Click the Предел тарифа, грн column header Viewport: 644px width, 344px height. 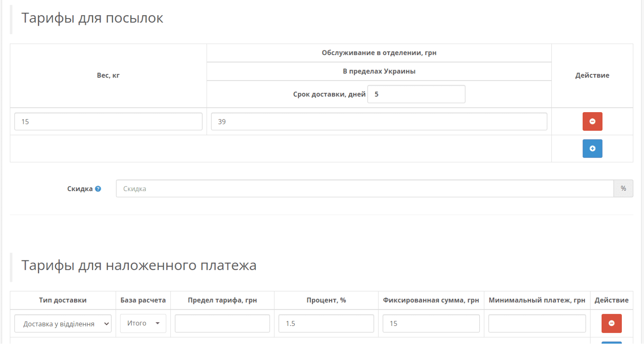tap(222, 300)
